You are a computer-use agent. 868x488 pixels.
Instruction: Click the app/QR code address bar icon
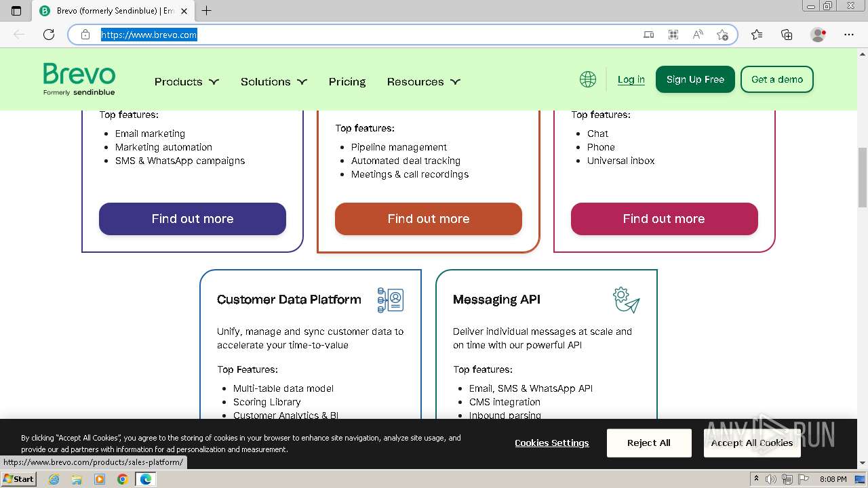pyautogui.click(x=673, y=35)
